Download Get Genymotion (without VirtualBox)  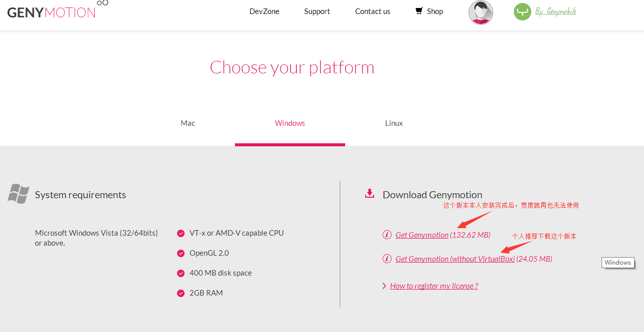pyautogui.click(x=455, y=259)
